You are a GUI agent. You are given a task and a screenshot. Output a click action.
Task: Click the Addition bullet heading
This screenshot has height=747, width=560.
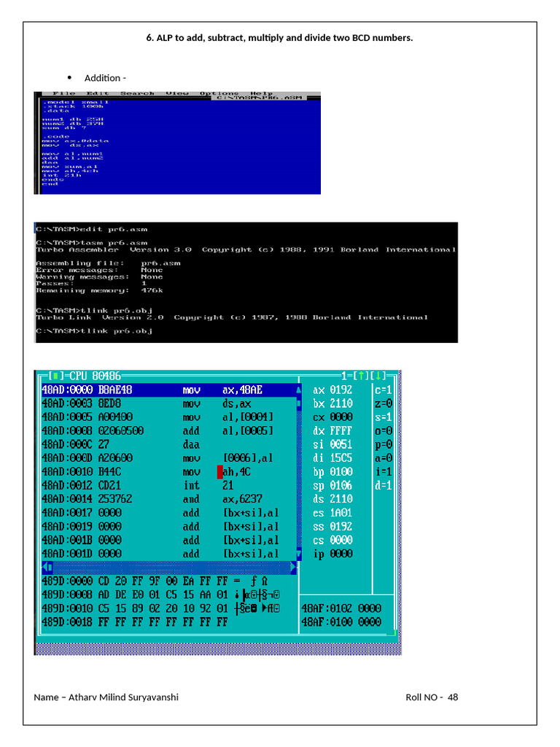[105, 78]
